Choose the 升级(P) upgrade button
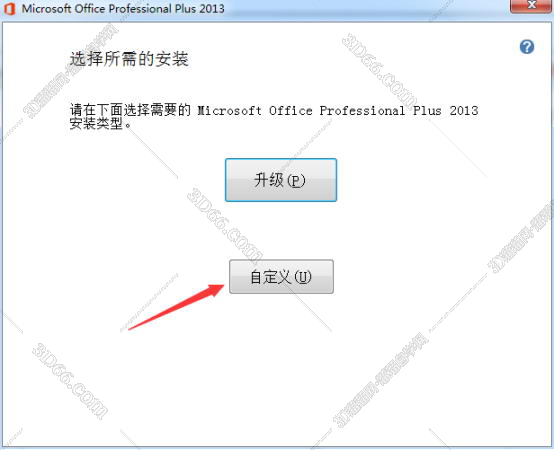The height and width of the screenshot is (450, 554). pos(281,180)
